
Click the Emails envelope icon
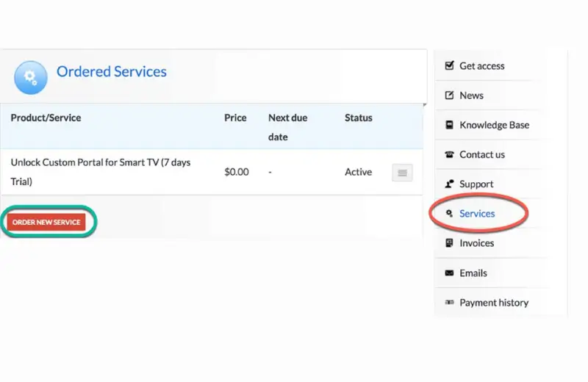(x=449, y=273)
